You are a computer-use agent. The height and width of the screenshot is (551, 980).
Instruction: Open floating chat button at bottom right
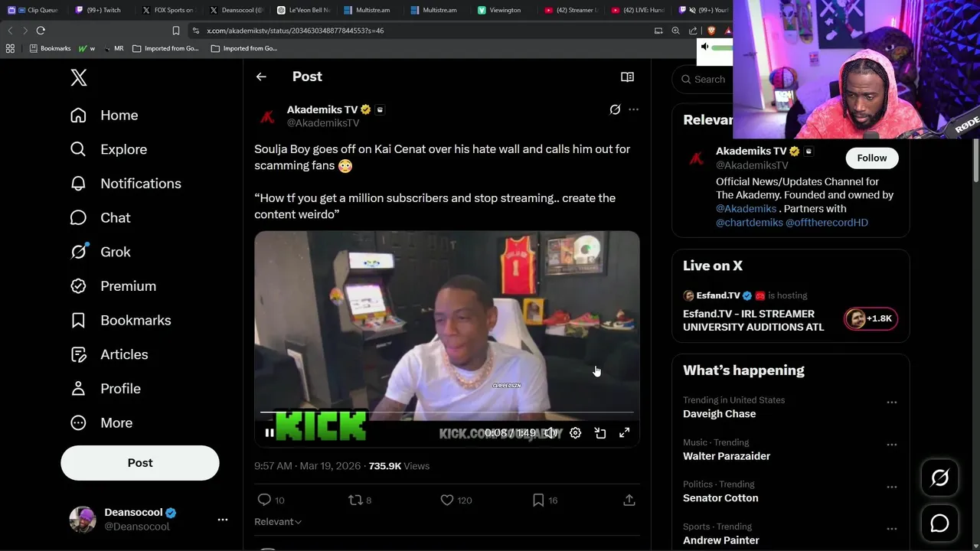coord(939,523)
